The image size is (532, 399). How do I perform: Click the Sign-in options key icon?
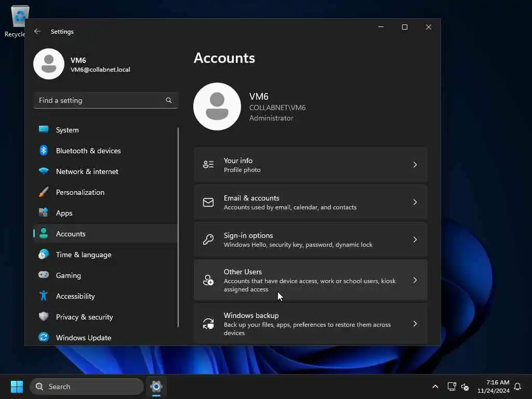(208, 240)
